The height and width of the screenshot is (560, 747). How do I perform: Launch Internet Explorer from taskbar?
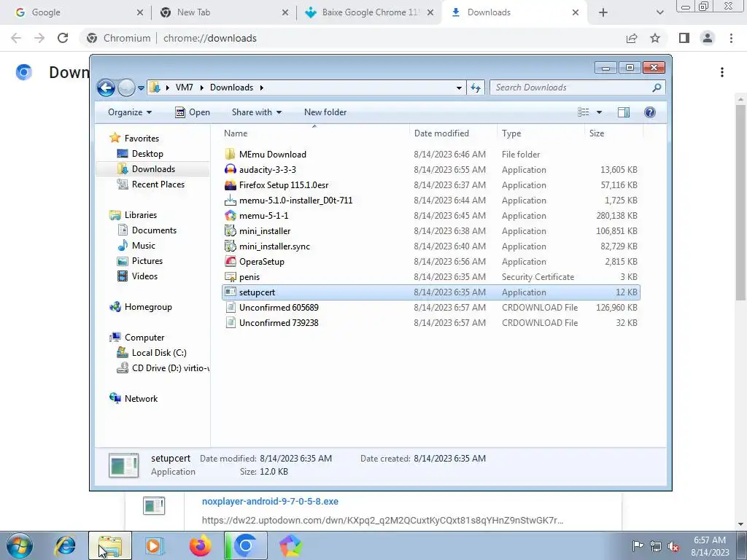(65, 545)
